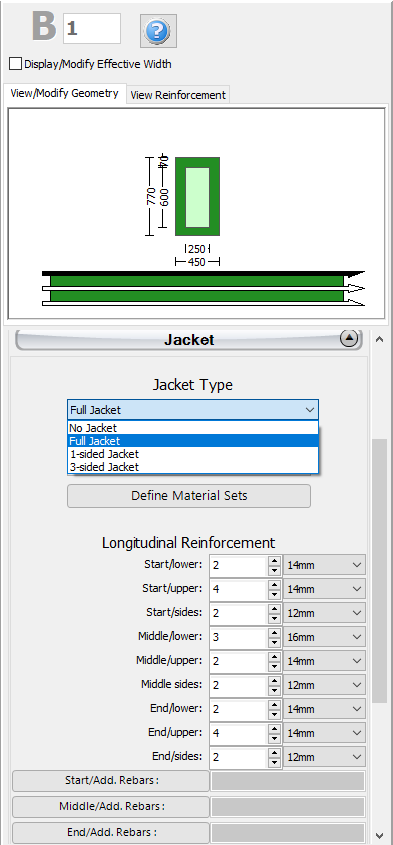Open the blue question mark help button
Screen dimensions: 393x845
pos(158,31)
